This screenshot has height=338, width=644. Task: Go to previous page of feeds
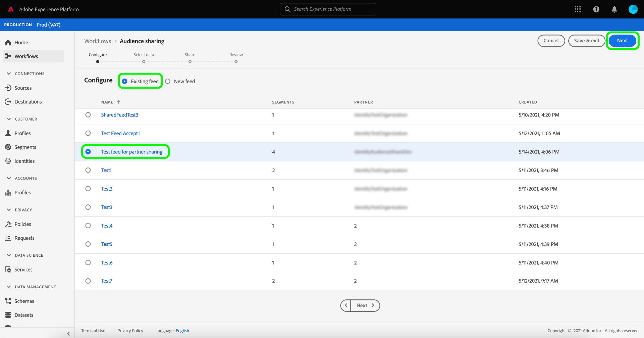pos(346,305)
